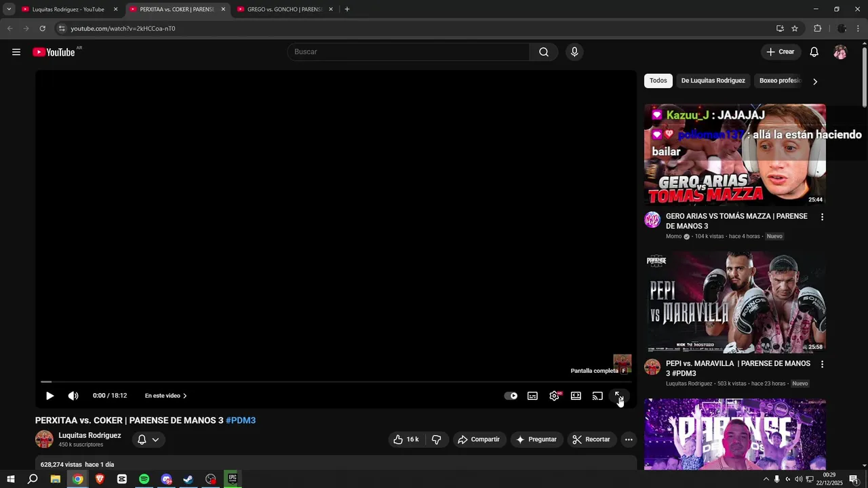Open options for Gero Arias video
Image resolution: width=868 pixels, height=488 pixels.
point(822,217)
